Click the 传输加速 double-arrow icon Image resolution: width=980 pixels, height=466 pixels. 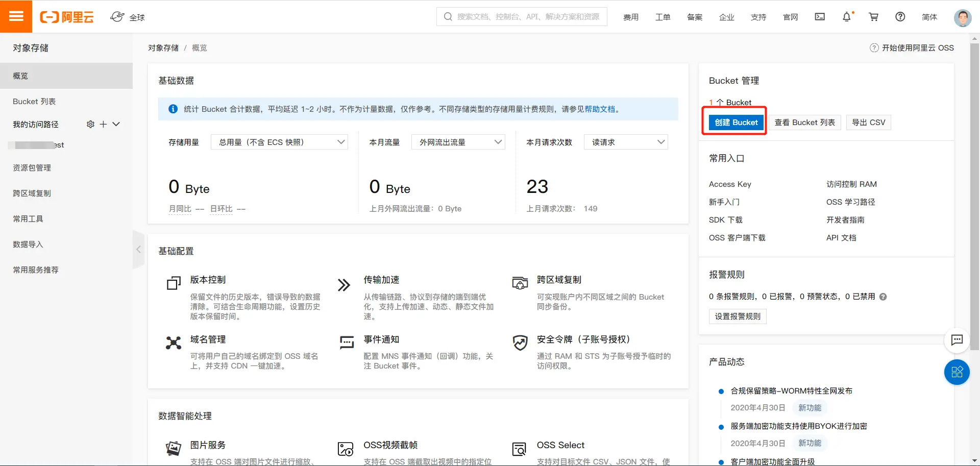pos(344,284)
